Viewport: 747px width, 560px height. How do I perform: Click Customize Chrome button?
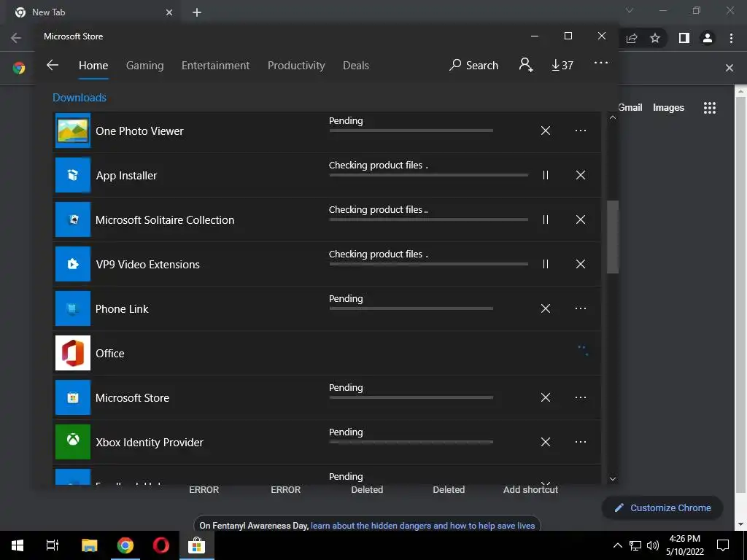(662, 507)
